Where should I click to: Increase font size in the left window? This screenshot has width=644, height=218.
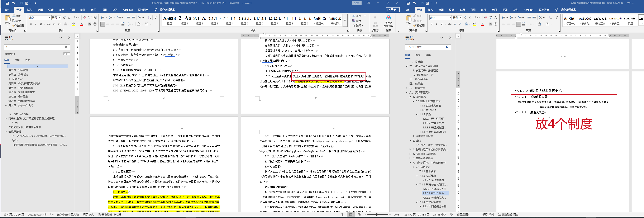click(x=64, y=18)
